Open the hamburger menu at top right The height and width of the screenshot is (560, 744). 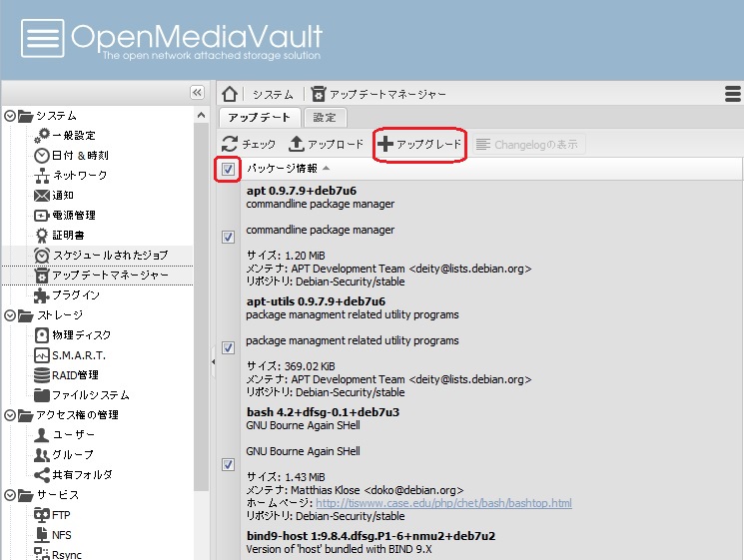click(x=733, y=94)
